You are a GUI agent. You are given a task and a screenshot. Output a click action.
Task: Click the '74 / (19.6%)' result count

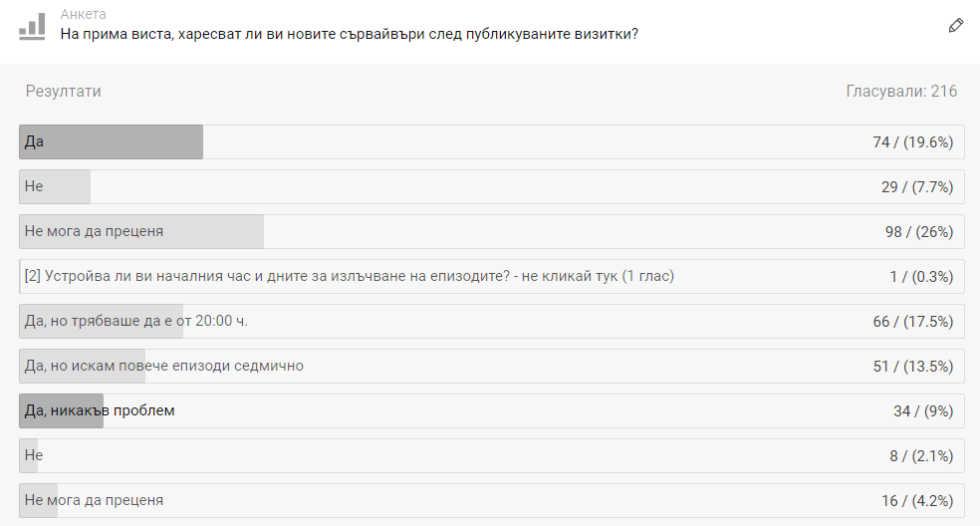click(912, 142)
